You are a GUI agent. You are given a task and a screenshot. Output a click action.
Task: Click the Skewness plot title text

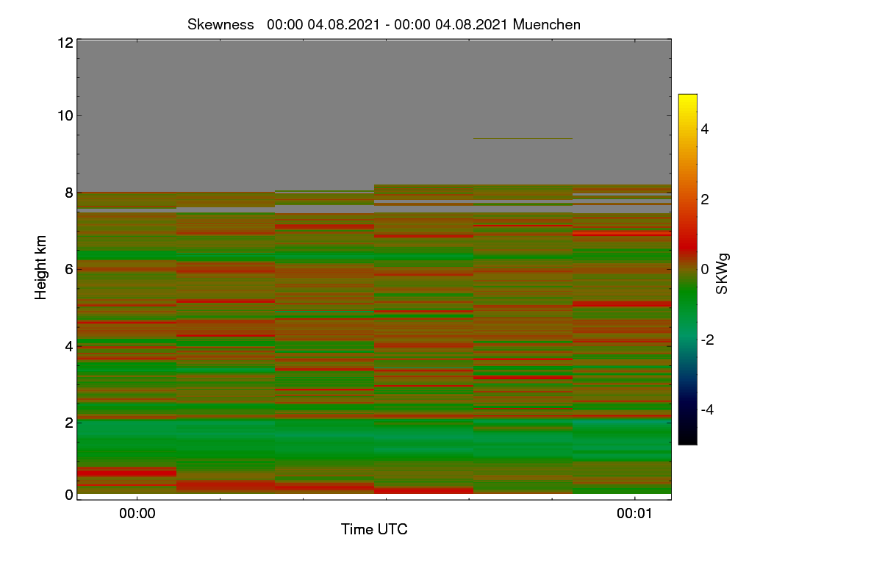pos(384,24)
